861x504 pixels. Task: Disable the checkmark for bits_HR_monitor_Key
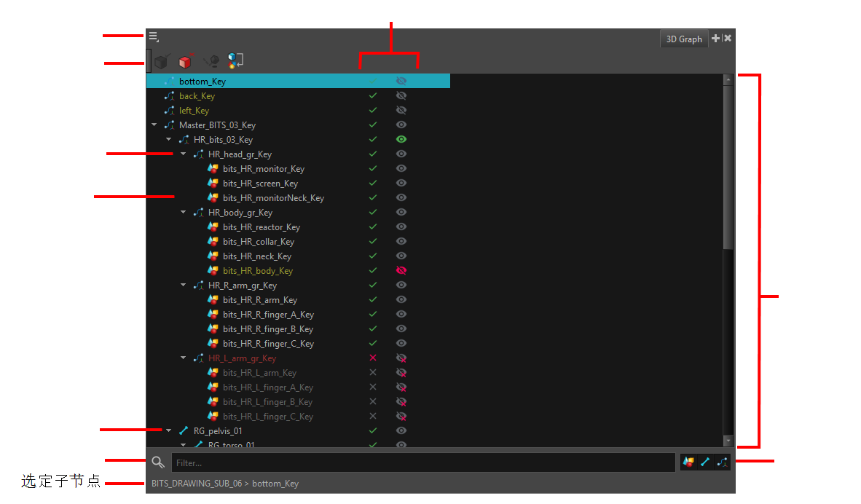(x=373, y=168)
